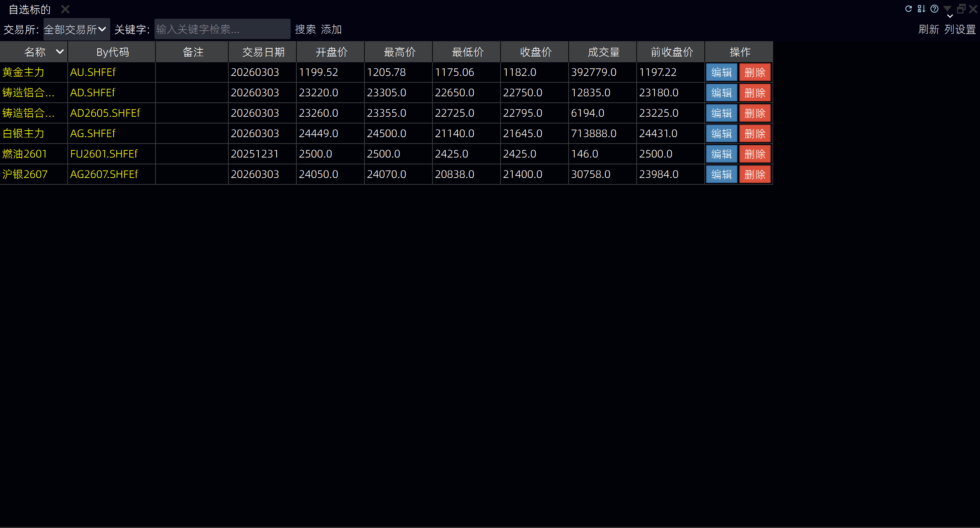Open 列设置 column settings

pos(960,29)
